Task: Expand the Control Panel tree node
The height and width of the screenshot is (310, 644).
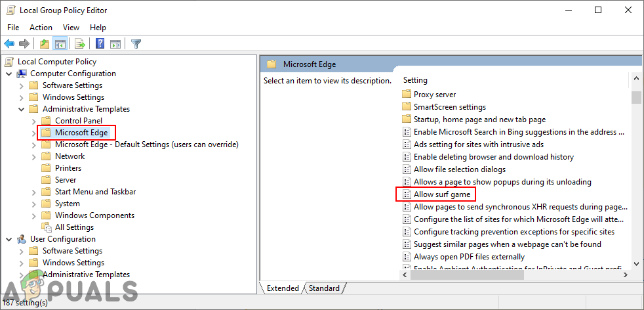Action: click(x=33, y=121)
